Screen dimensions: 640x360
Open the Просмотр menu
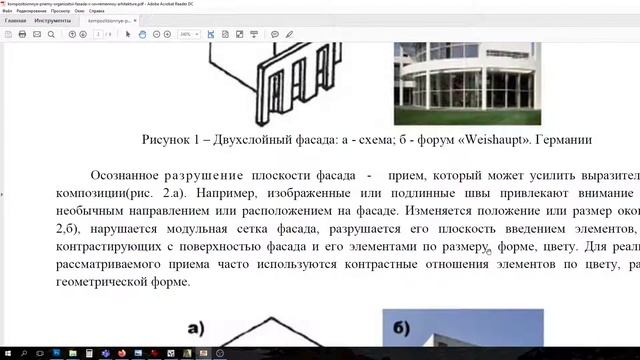tap(60, 11)
